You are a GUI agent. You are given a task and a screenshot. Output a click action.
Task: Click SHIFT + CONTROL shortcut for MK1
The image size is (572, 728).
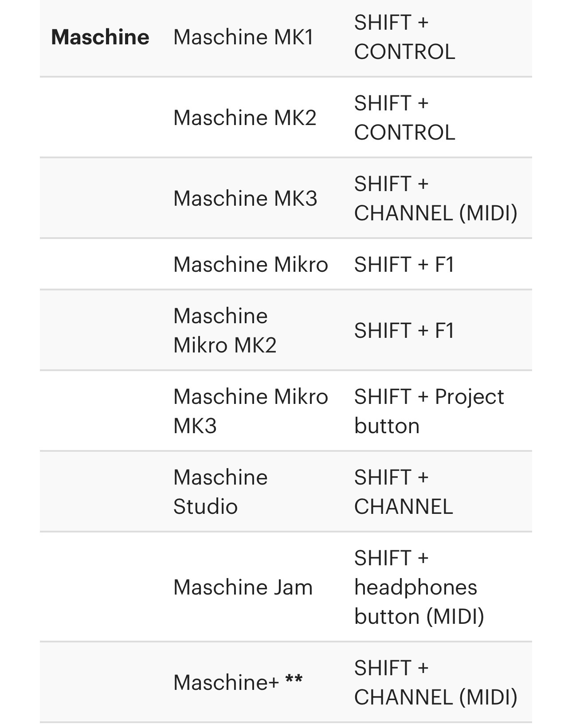[x=404, y=37]
